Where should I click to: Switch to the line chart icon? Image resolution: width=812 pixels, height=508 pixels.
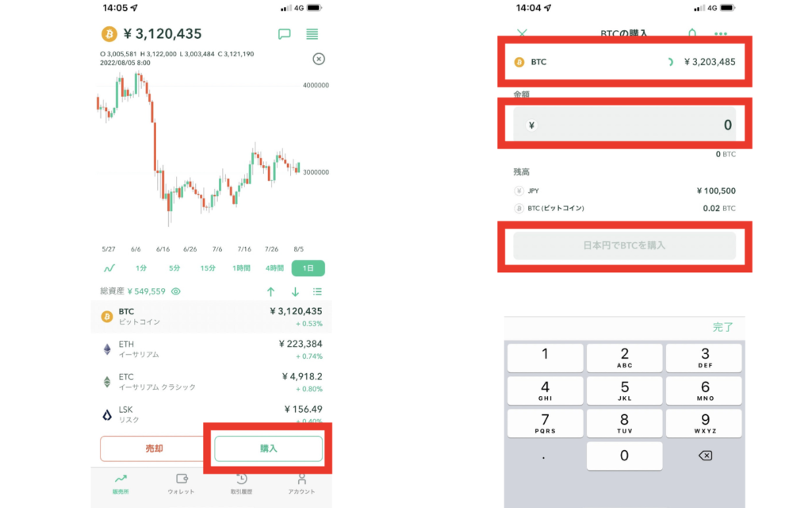109,268
